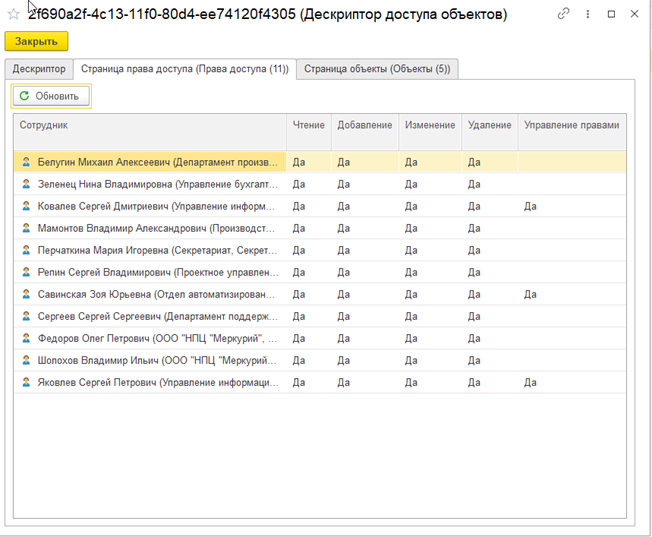Click the user icon next to Белугин Михаил Алексеевич
The width and height of the screenshot is (652, 537).
[x=26, y=161]
